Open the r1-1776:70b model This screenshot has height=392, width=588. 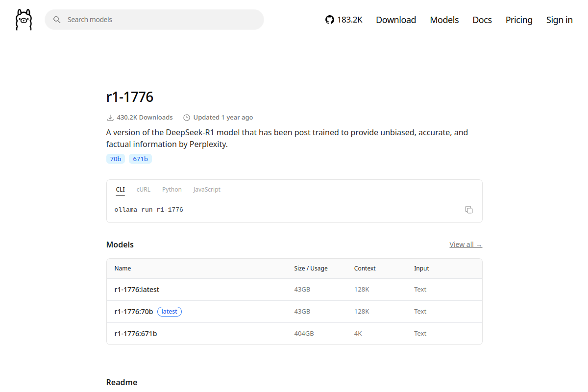pos(134,312)
